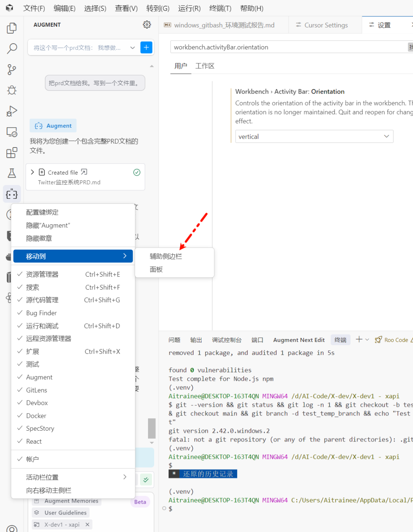
Task: Open the 文件(F) menu
Action: pyautogui.click(x=34, y=8)
